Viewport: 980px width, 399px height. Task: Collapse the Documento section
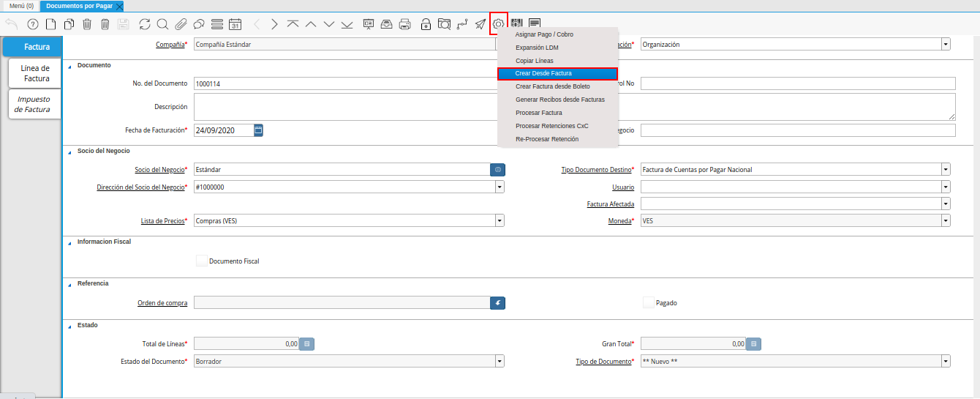(x=70, y=66)
